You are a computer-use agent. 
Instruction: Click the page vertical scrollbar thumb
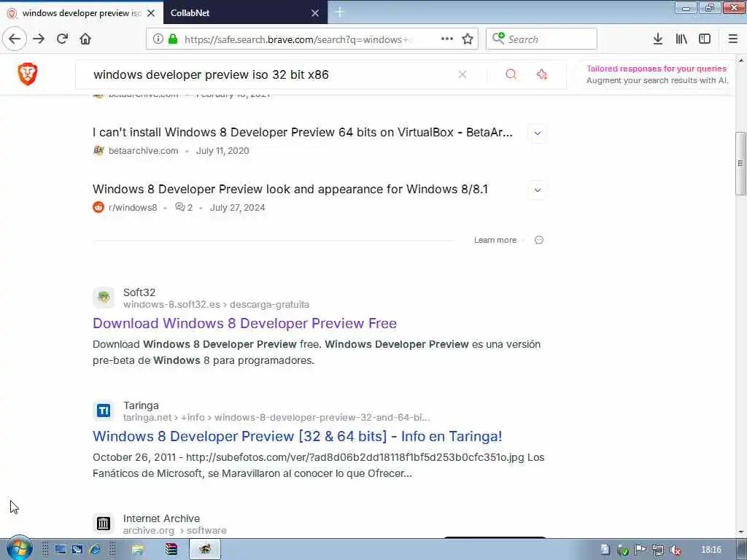(740, 163)
